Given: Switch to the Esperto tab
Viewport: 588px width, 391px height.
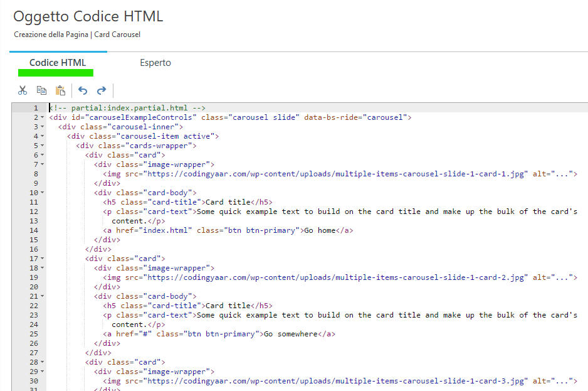Looking at the screenshot, I should point(155,63).
